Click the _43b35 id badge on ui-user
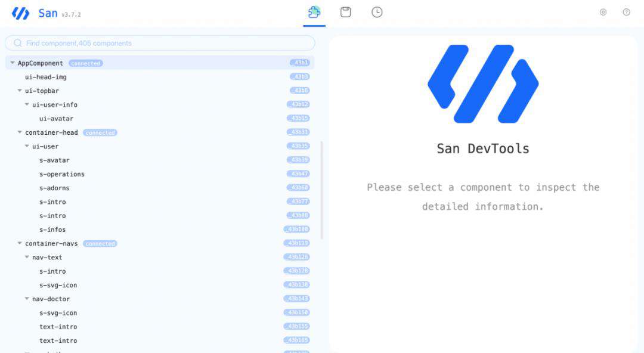Viewport: 644px width, 353px height. [298, 146]
